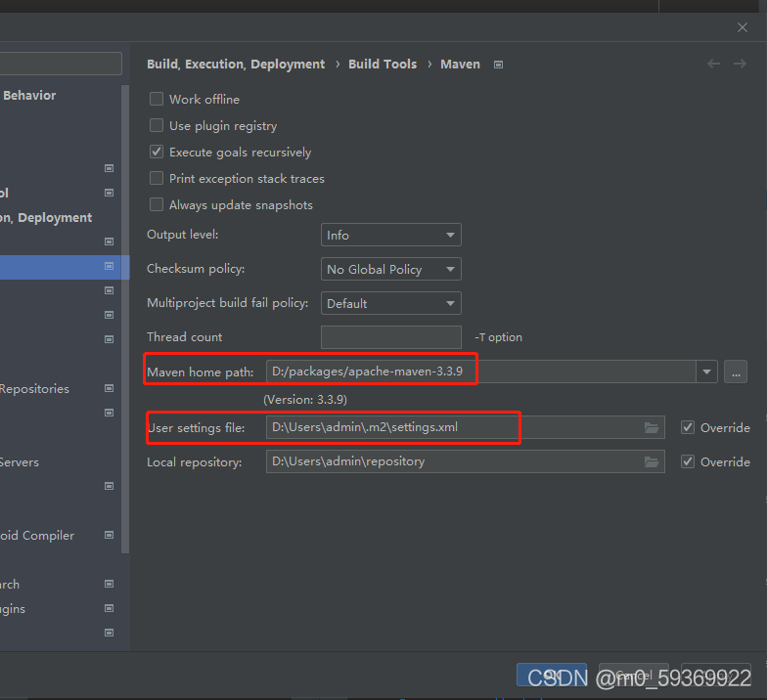
Task: Go back with the left arrow icon
Action: click(714, 64)
